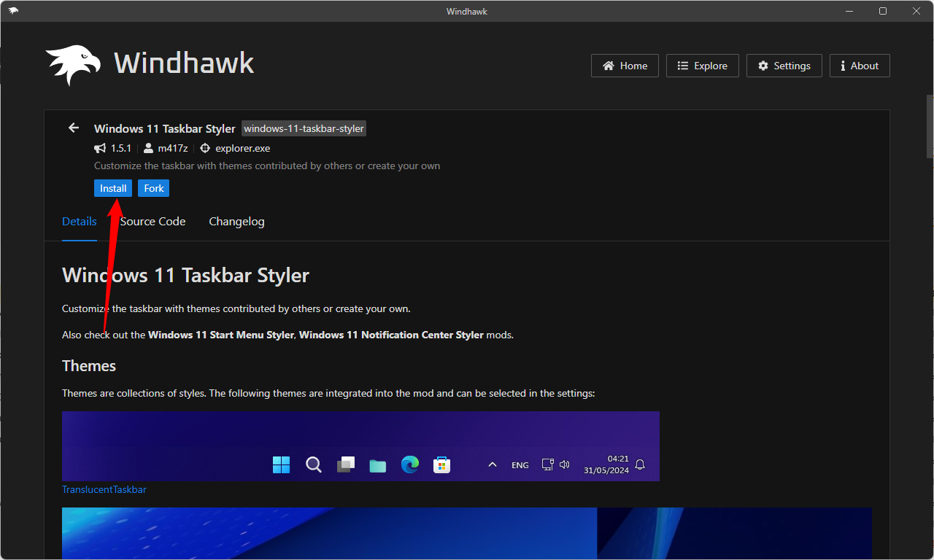Screen dimensions: 934x560
Task: Click the megaphone icon beside version 1.5.1
Action: click(99, 147)
